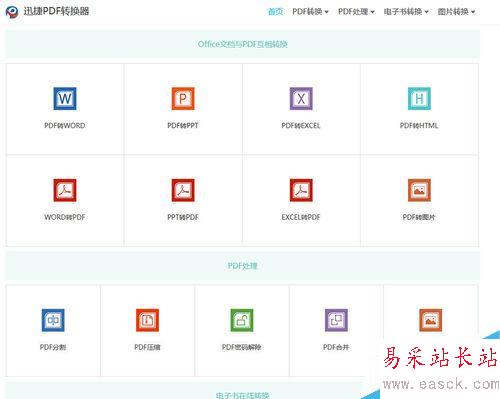Screen dimensions: 500x399
Task: Go to the 首页 home tab
Action: click(x=275, y=12)
